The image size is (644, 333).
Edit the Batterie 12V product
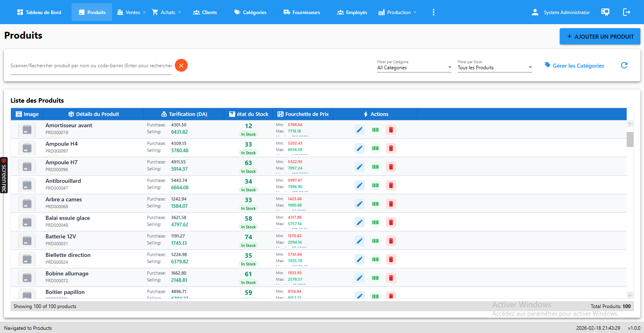359,241
